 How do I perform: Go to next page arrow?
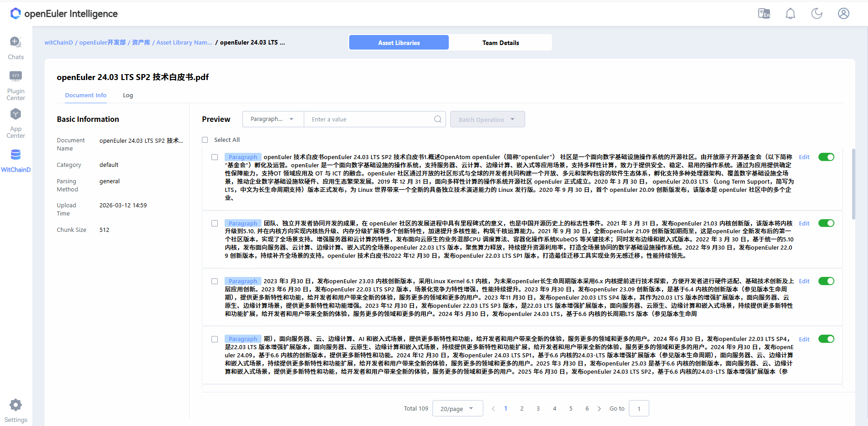[599, 409]
